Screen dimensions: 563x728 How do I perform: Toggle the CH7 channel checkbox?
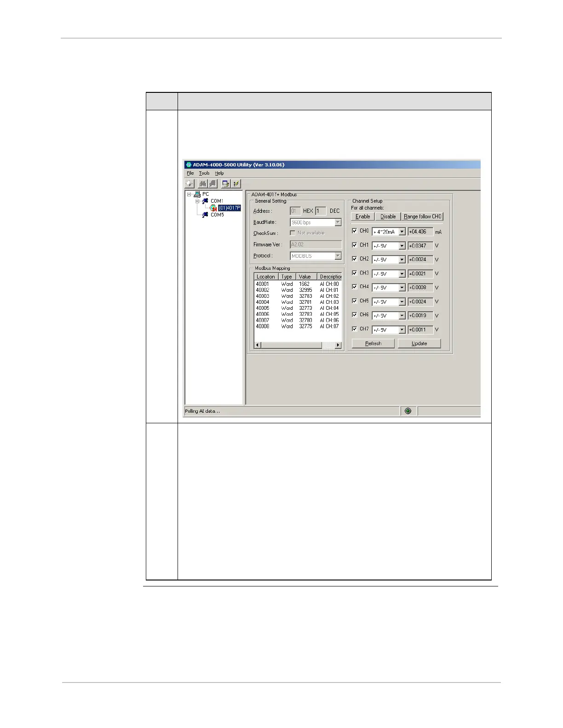[x=354, y=329]
